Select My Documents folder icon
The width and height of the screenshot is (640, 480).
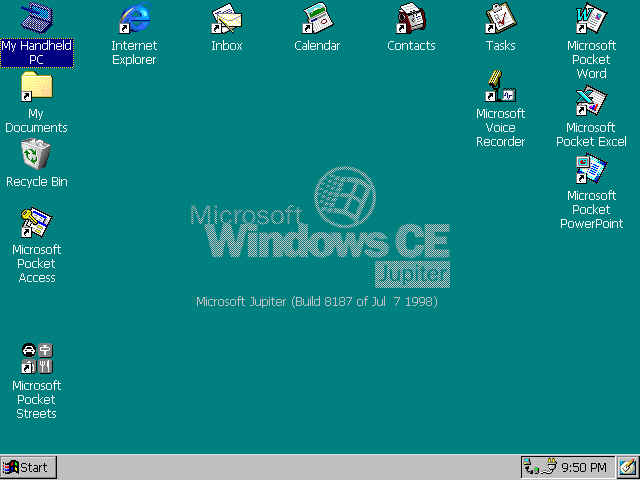[x=37, y=86]
